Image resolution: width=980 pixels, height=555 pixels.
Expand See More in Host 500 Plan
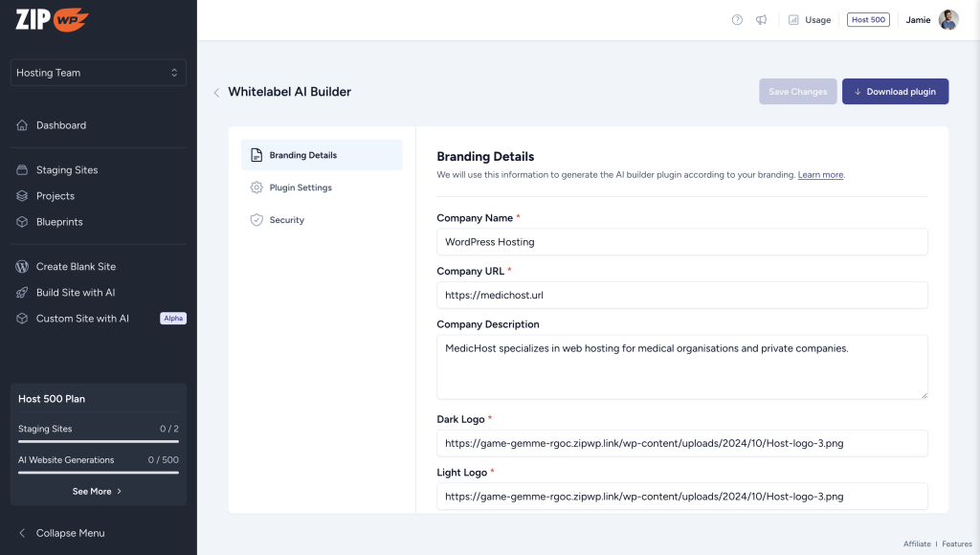[98, 492]
